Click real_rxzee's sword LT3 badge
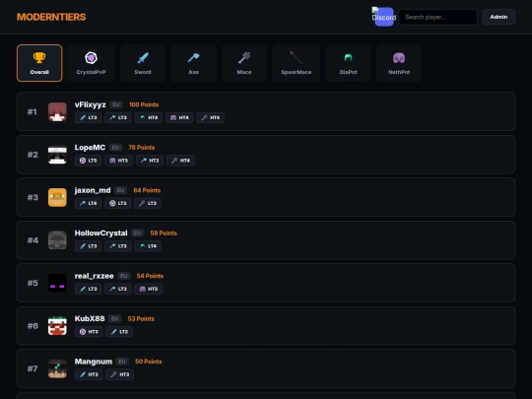Image resolution: width=532 pixels, height=399 pixels. coord(89,289)
